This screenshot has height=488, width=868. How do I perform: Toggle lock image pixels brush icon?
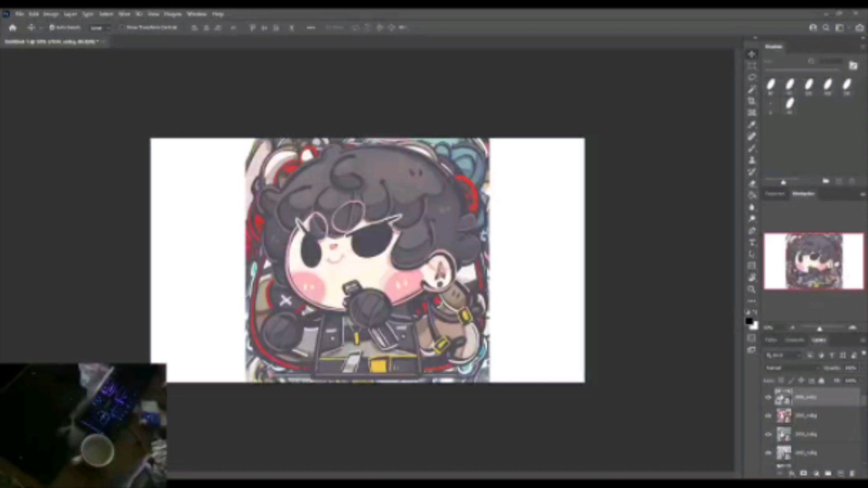[x=791, y=380]
